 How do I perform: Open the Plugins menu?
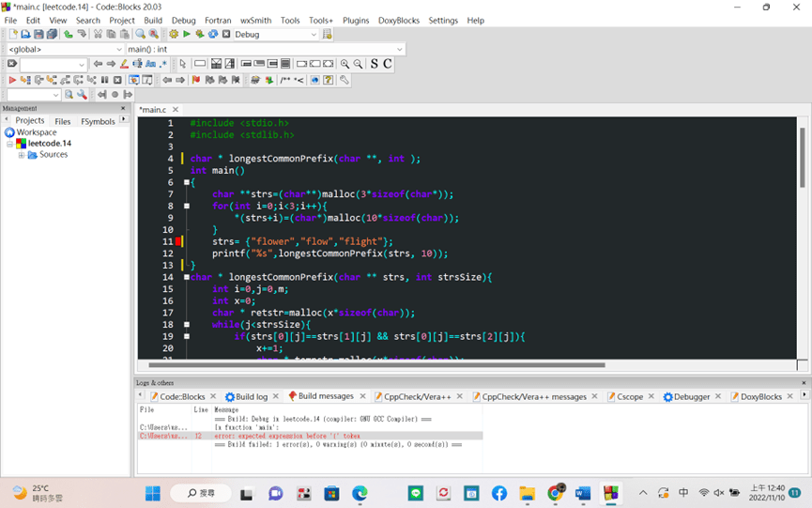(356, 20)
